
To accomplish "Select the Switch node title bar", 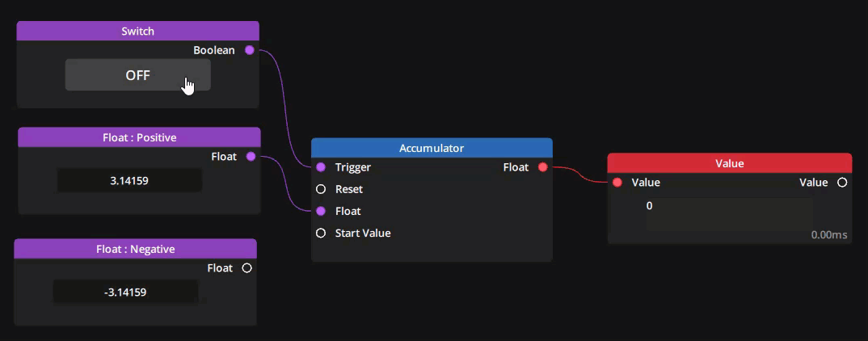I will click(x=137, y=32).
